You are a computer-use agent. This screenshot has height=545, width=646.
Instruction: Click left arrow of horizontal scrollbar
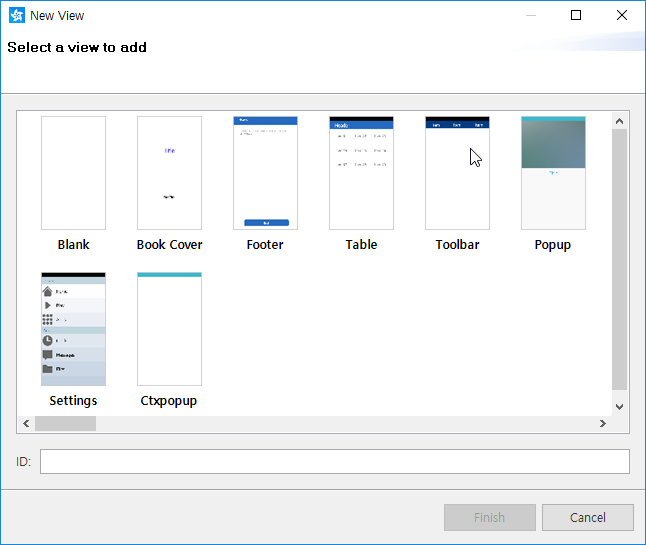point(25,424)
